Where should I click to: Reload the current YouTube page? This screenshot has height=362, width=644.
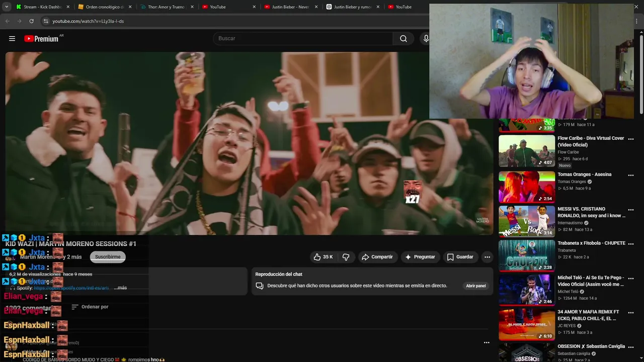[31, 21]
